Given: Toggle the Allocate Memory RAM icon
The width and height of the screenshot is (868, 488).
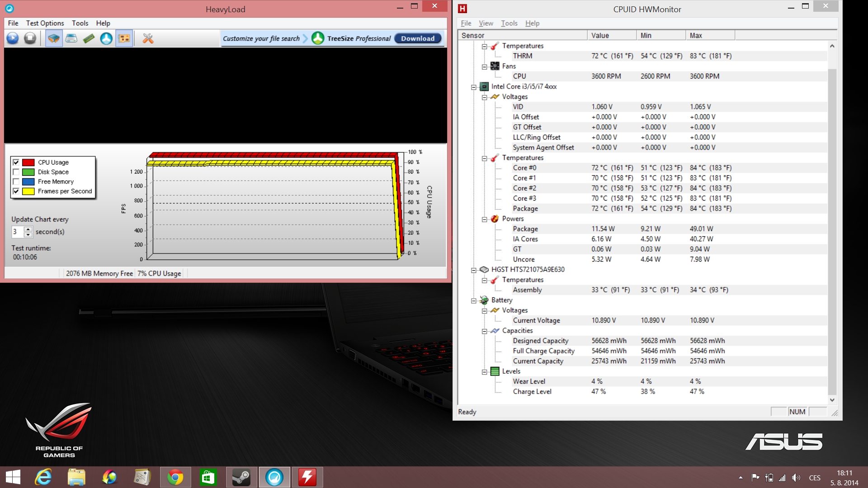Looking at the screenshot, I should [89, 38].
